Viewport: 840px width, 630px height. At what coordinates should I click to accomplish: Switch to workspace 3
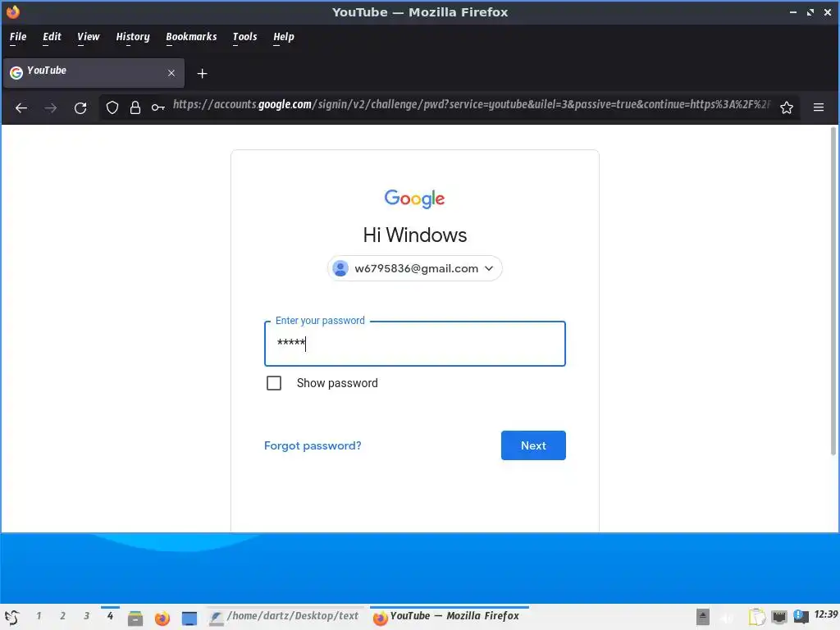[x=86, y=616]
